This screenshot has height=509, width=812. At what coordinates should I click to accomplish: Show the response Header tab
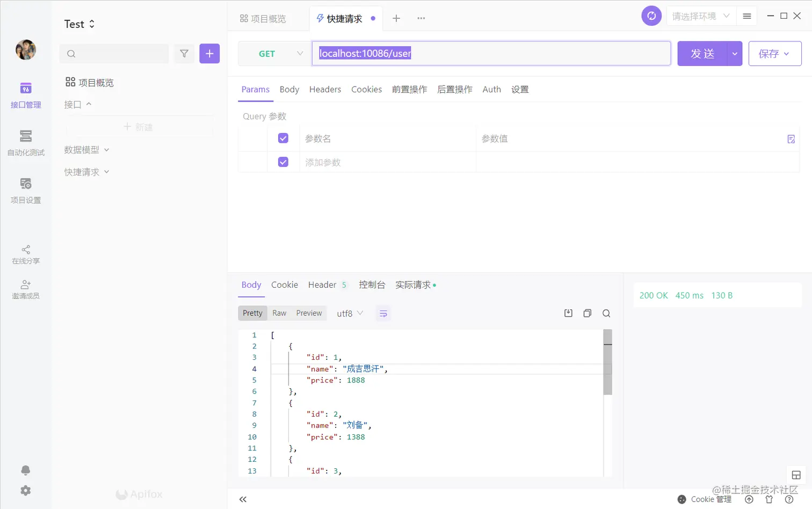328,285
